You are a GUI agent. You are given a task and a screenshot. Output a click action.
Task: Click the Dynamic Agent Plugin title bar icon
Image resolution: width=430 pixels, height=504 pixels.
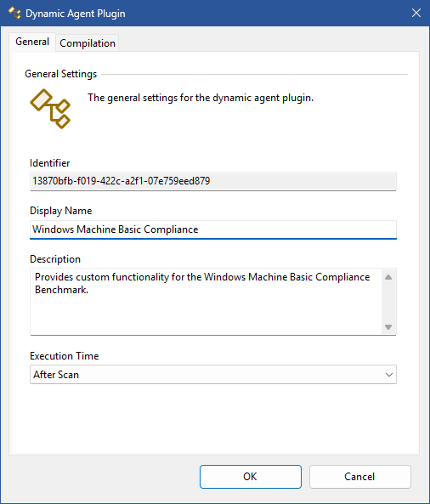point(14,14)
